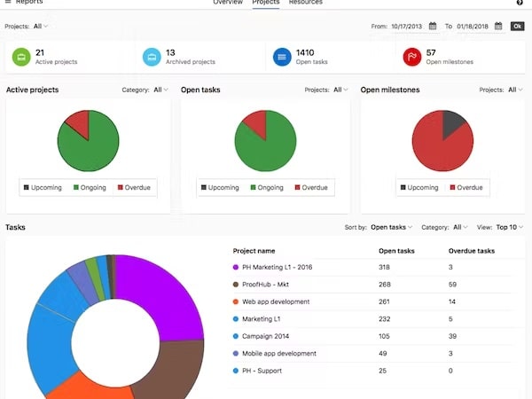Click the 13 Archived projects count
The height and width of the screenshot is (399, 532).
[170, 53]
